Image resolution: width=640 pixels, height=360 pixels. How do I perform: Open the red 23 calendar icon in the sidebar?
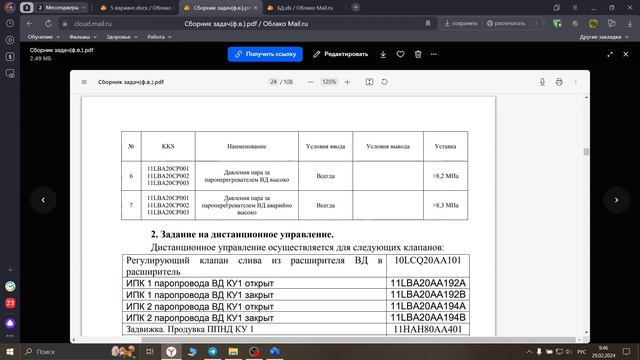pyautogui.click(x=10, y=303)
